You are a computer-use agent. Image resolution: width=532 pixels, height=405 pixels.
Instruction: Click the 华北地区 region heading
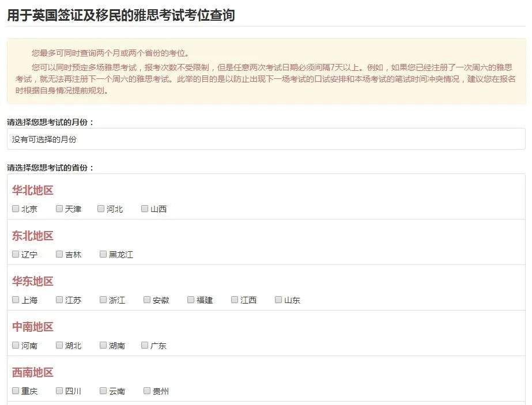click(33, 190)
